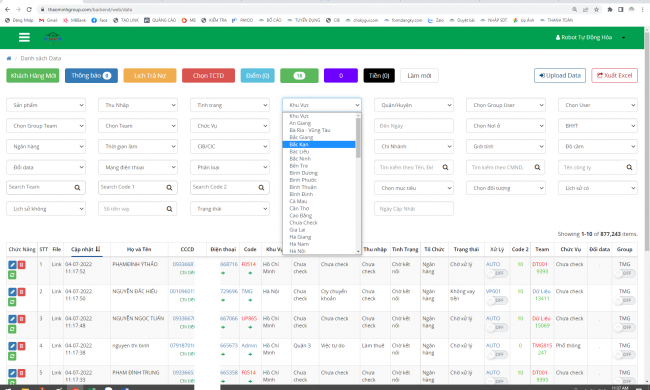Click the home breadcrumb icon

click(x=9, y=58)
